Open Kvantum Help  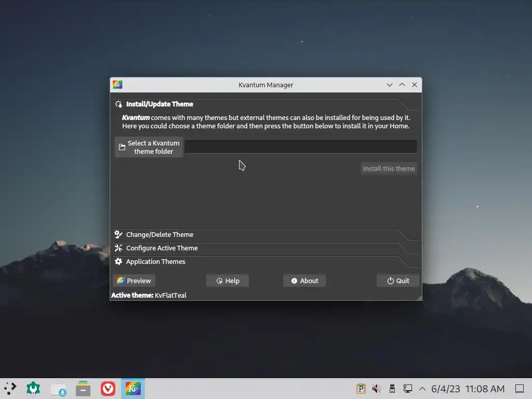pos(228,281)
